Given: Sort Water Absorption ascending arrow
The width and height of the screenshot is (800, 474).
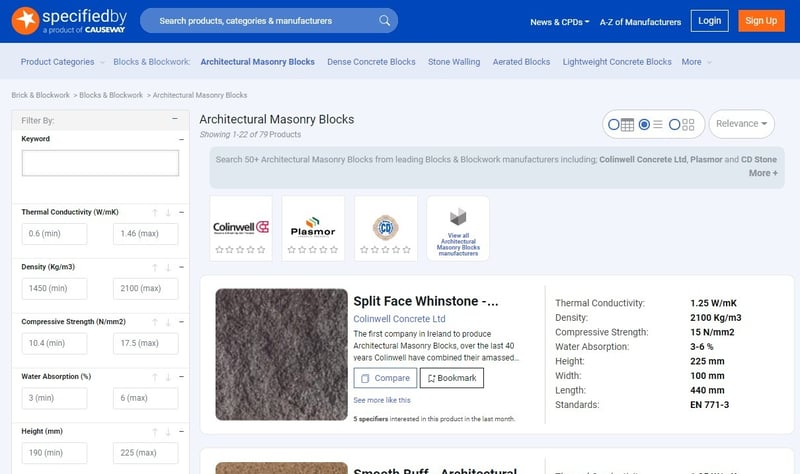Looking at the screenshot, I should 155,377.
